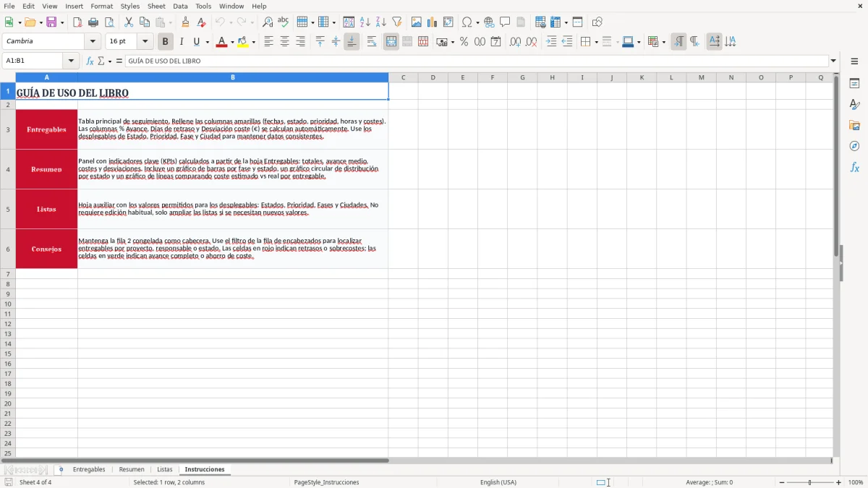
Task: Open Print Preview from the toolbar
Action: coord(109,22)
